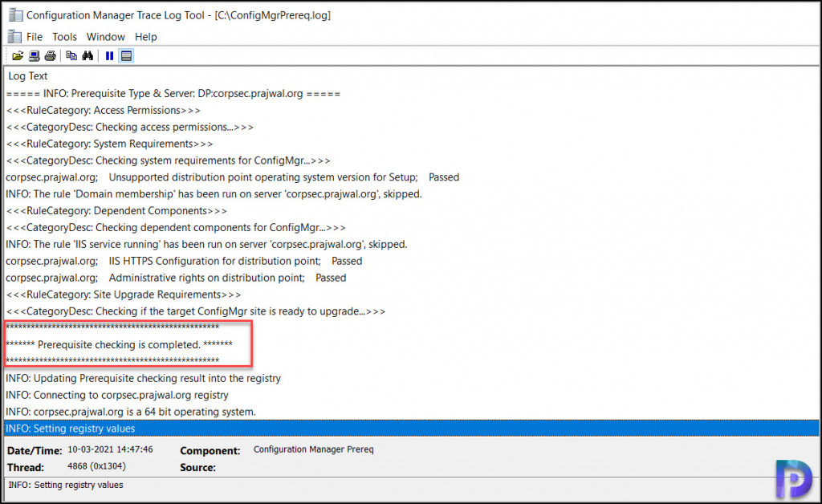The width and height of the screenshot is (822, 504).
Task: Toggle the Show details pane icon
Action: point(126,55)
